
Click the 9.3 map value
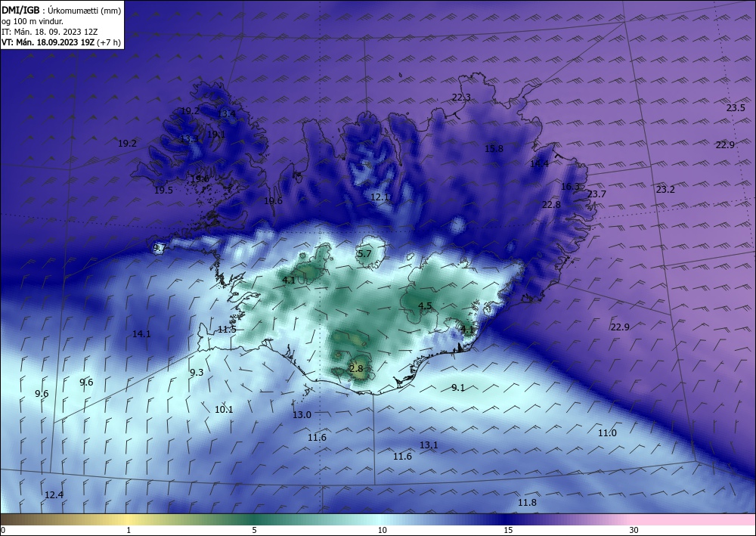197,373
